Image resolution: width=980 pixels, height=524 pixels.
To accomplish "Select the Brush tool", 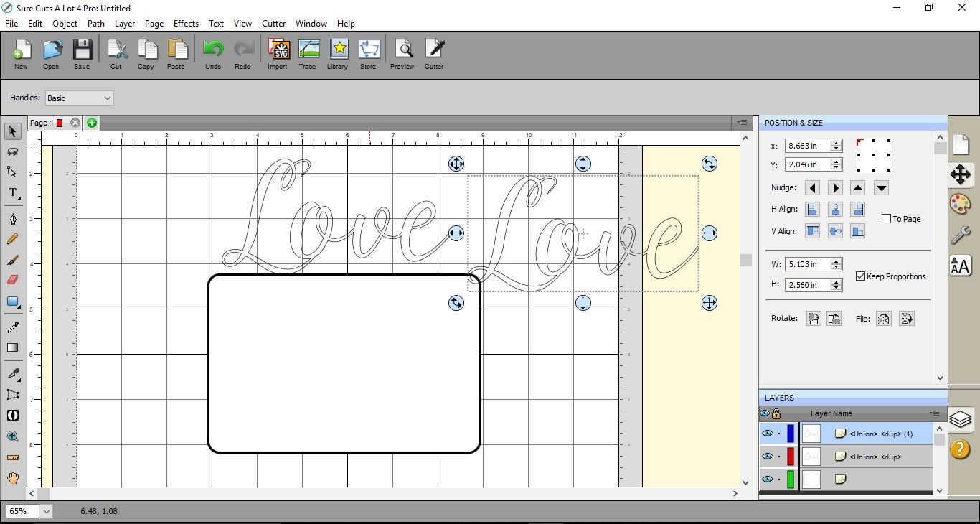I will (12, 260).
